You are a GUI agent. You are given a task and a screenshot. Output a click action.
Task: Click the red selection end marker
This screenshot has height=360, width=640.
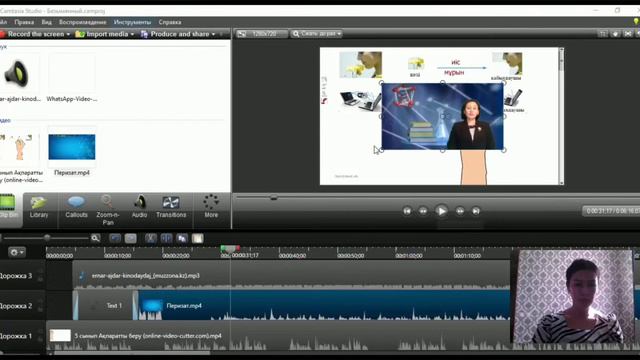[x=238, y=248]
